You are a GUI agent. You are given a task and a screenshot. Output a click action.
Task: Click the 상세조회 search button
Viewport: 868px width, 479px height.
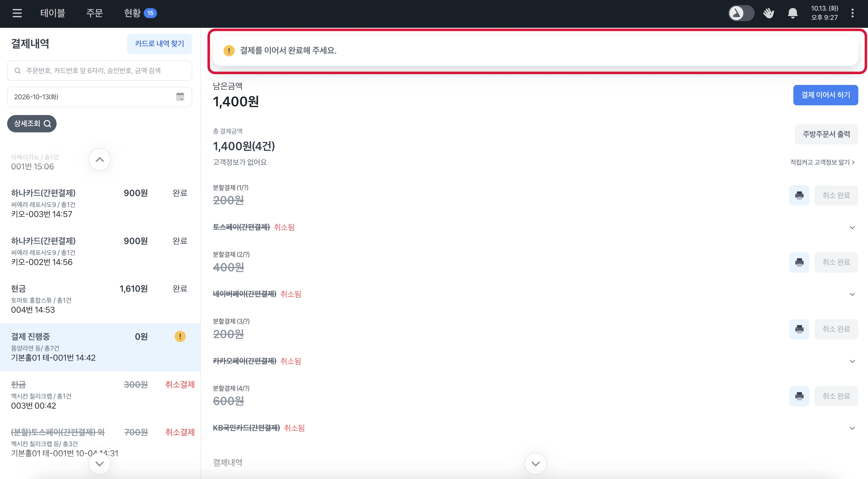pos(32,123)
